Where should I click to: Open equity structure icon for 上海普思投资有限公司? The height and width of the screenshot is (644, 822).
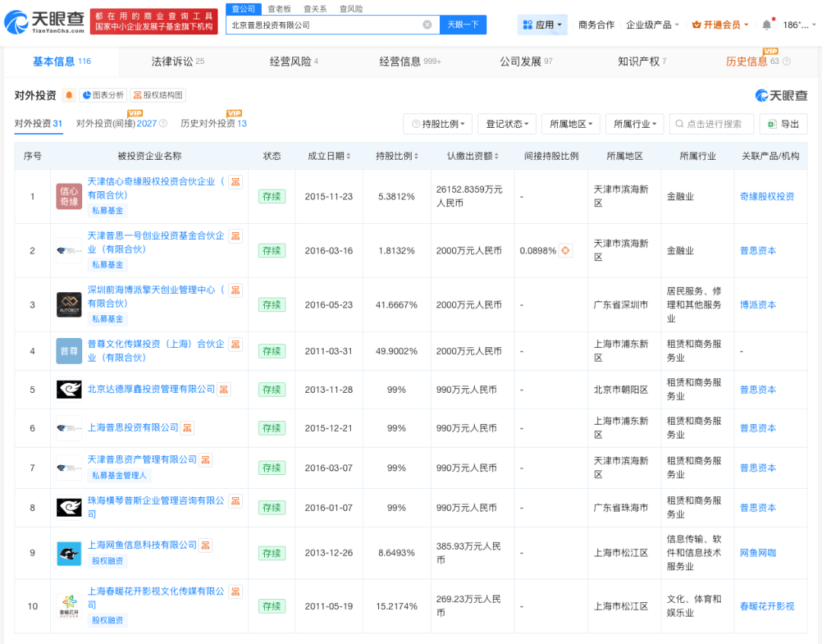point(187,428)
